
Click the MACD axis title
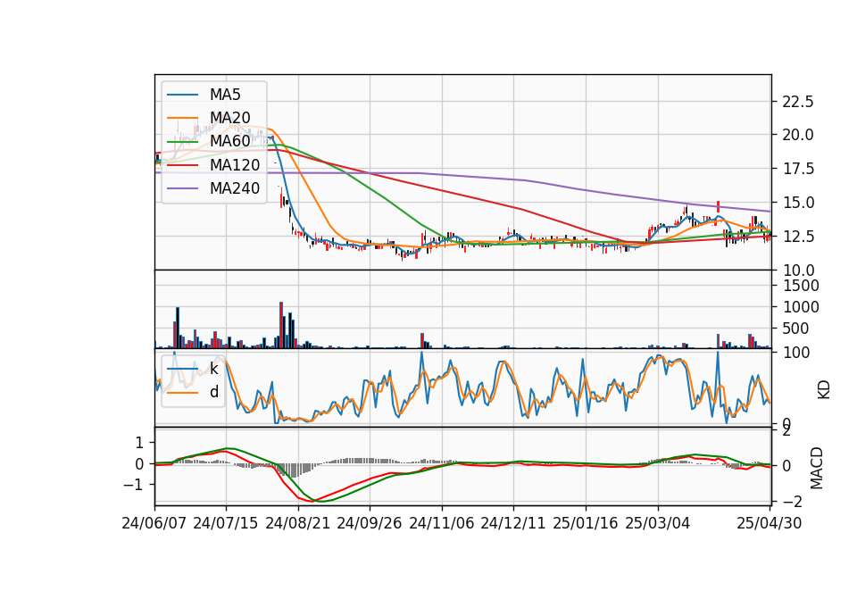pyautogui.click(x=817, y=468)
